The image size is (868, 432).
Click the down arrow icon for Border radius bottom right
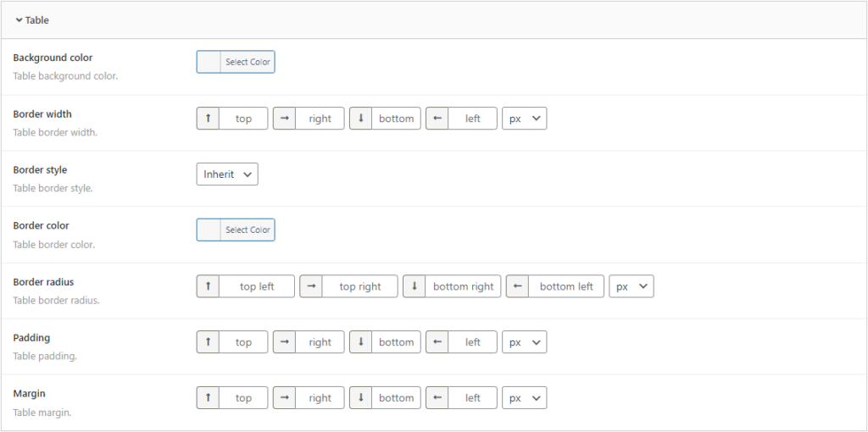415,286
